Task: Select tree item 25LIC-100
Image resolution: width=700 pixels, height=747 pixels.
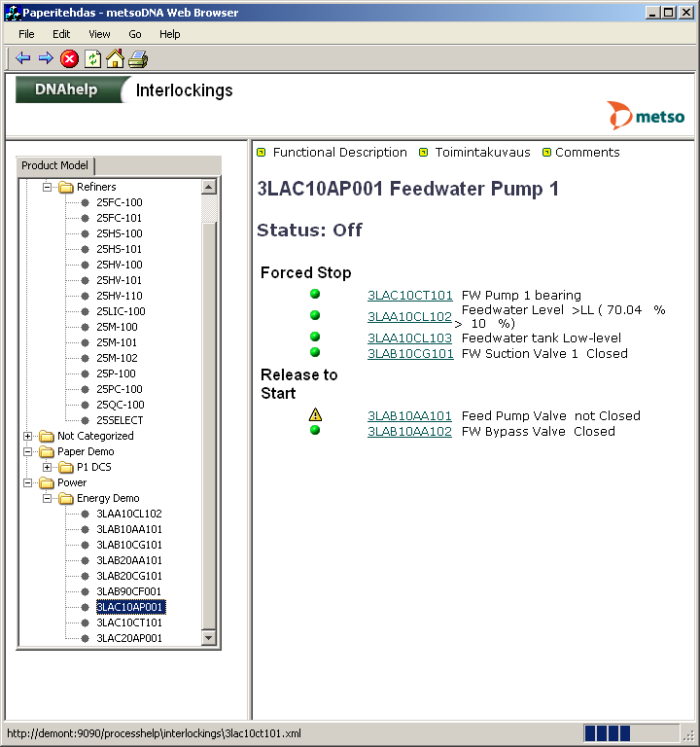Action: pos(121,311)
